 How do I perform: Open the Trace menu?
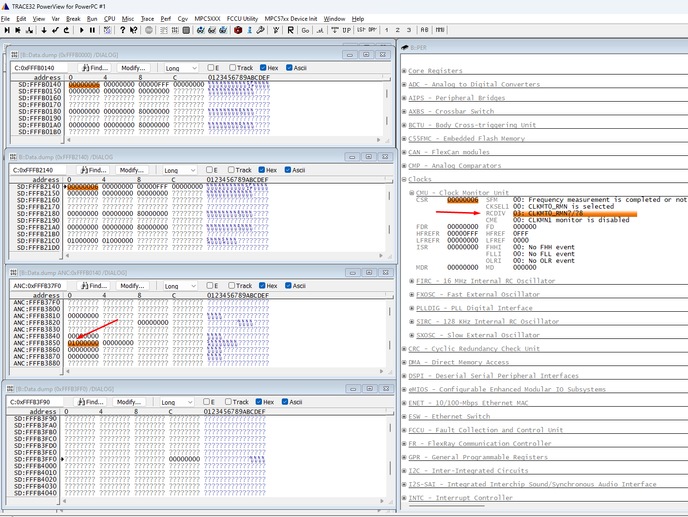tap(147, 19)
